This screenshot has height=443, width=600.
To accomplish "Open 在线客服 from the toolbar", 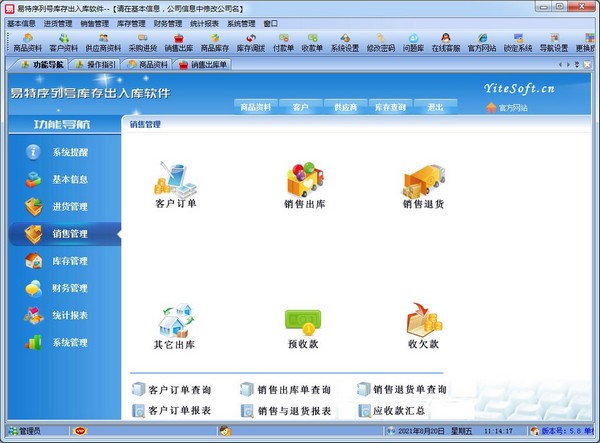I will pyautogui.click(x=444, y=42).
